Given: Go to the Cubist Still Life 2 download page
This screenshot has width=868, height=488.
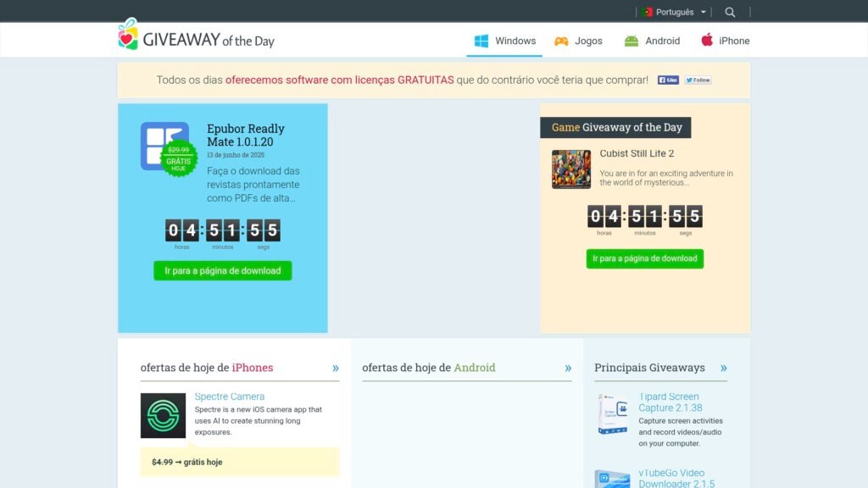Looking at the screenshot, I should point(645,258).
